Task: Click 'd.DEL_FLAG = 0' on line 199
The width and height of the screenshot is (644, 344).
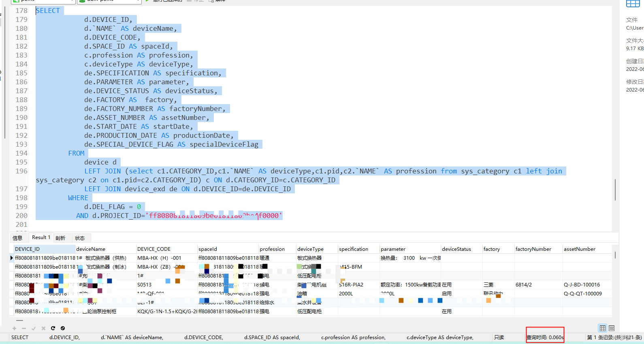Action: point(113,207)
